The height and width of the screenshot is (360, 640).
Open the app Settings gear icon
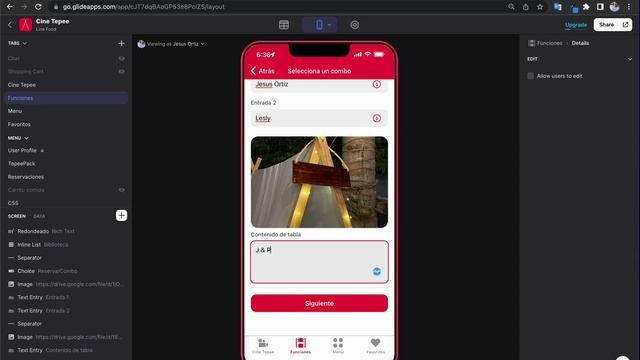point(355,25)
